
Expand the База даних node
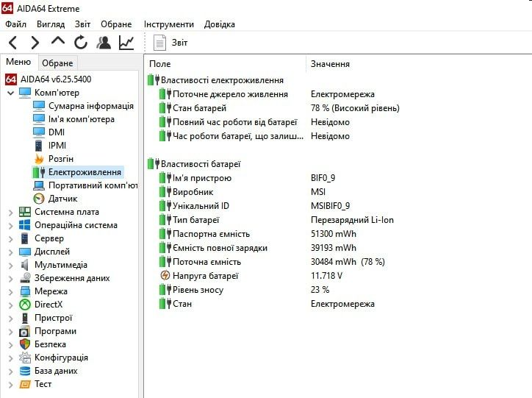point(10,372)
